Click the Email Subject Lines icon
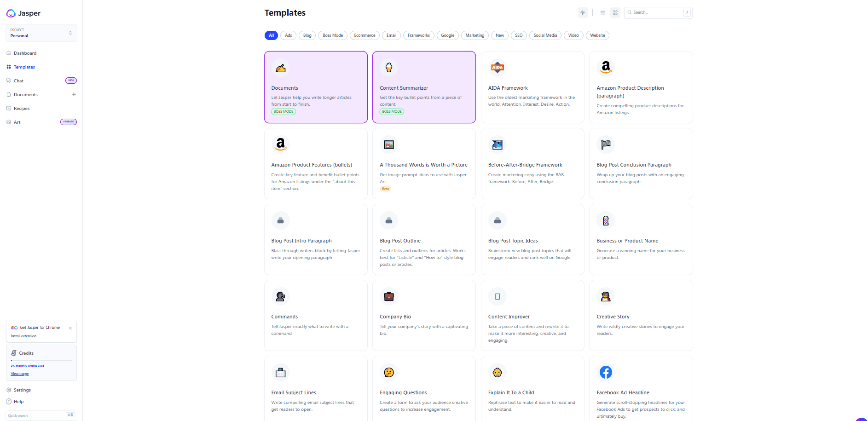Screen dimensions: 868x421 [x=281, y=372]
